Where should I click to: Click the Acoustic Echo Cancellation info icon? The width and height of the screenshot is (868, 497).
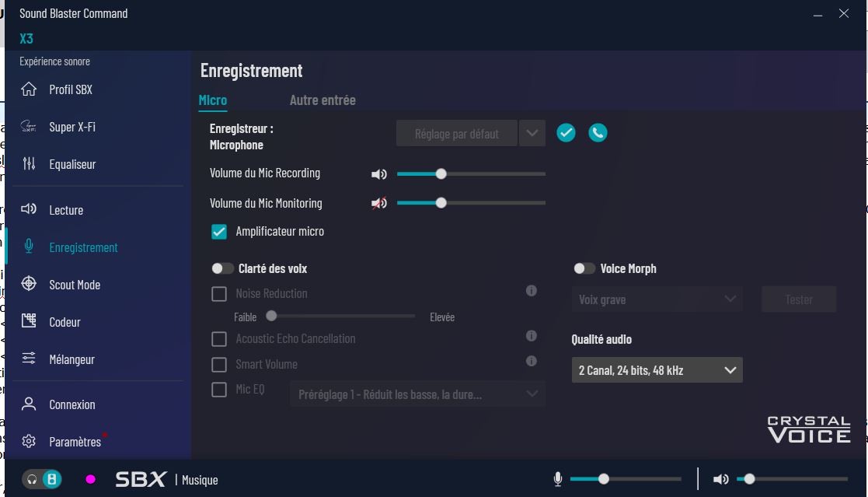pyautogui.click(x=532, y=336)
